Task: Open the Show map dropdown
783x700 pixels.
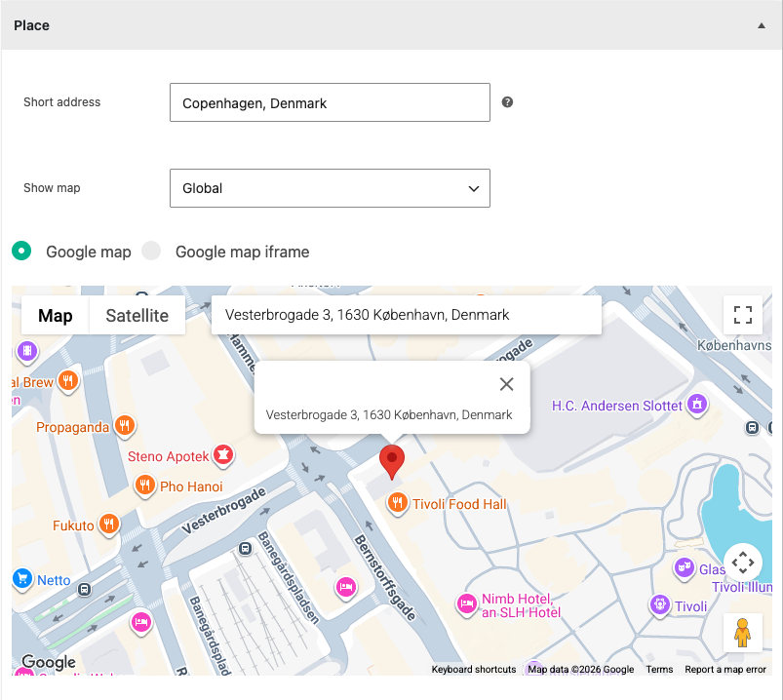Action: (x=330, y=188)
